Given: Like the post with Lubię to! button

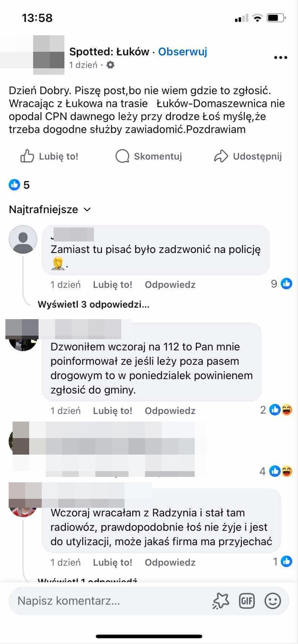Looking at the screenshot, I should click(x=49, y=156).
